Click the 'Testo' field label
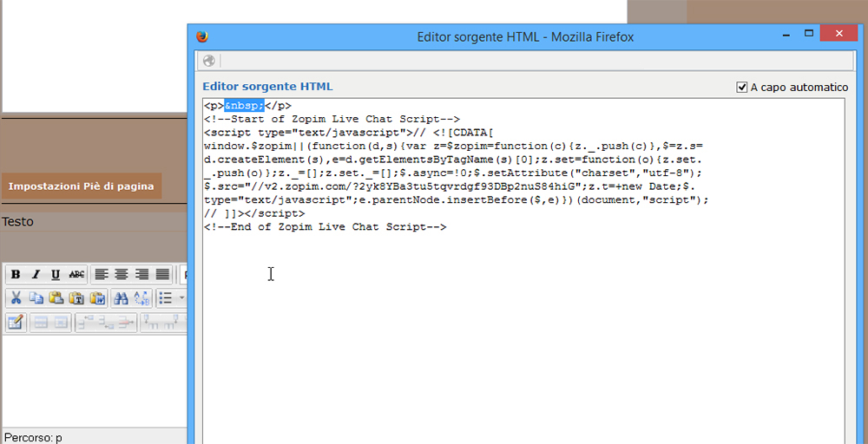 click(x=17, y=222)
